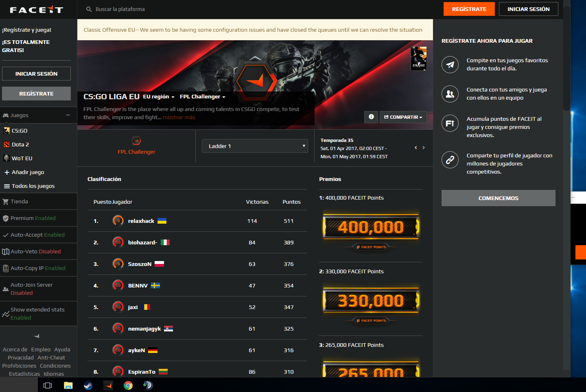Open the EU región dropdown
The image size is (586, 392).
coord(159,97)
